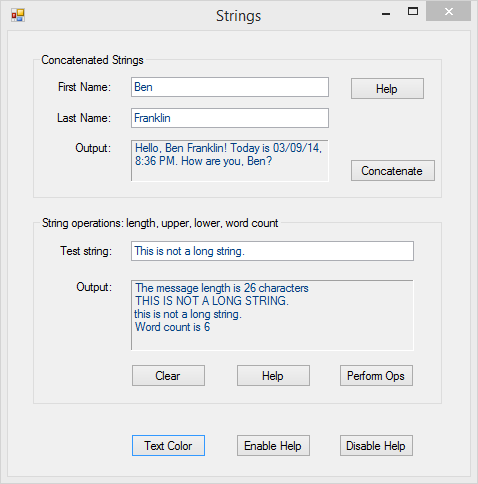Click the Enable Help button

(x=273, y=446)
